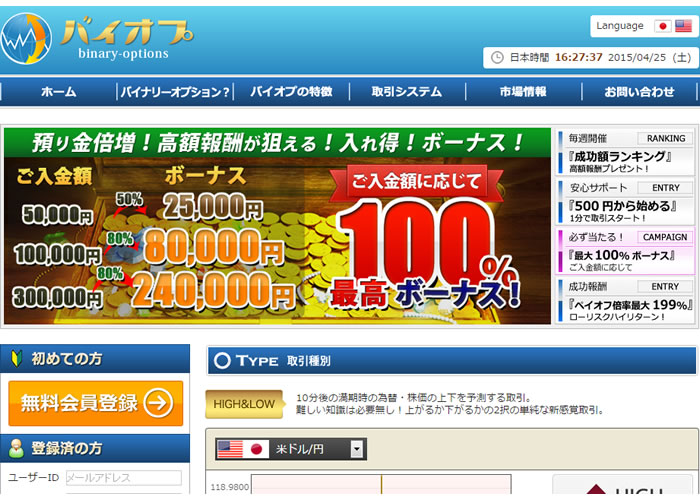Select 市場情報 in navigation bar
700x500 pixels.
pyautogui.click(x=523, y=92)
